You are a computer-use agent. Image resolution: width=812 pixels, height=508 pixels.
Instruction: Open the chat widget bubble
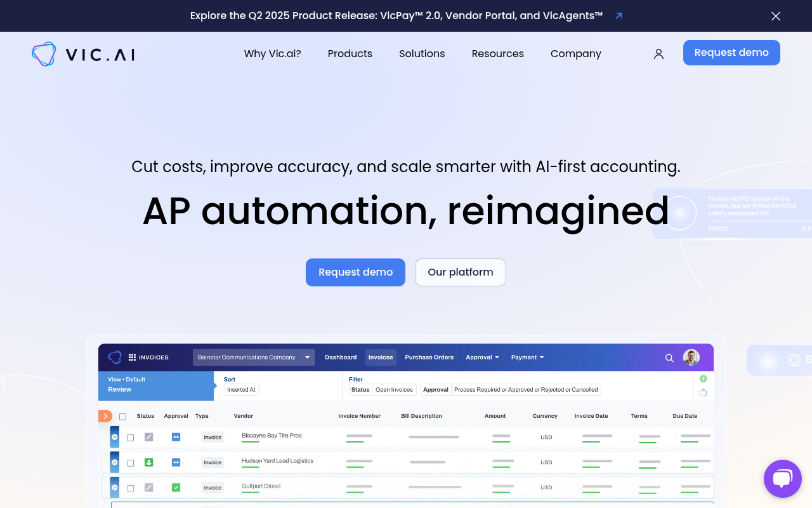[782, 478]
